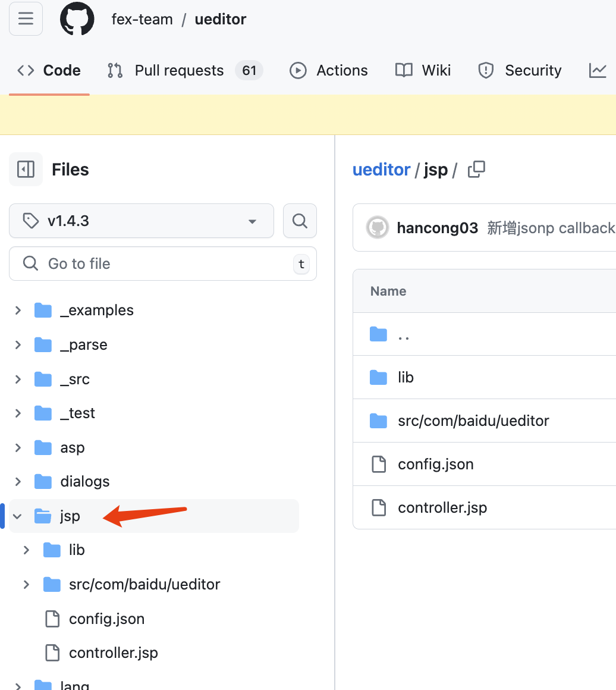
Task: Click hancong03's avatar image
Action: click(x=377, y=228)
